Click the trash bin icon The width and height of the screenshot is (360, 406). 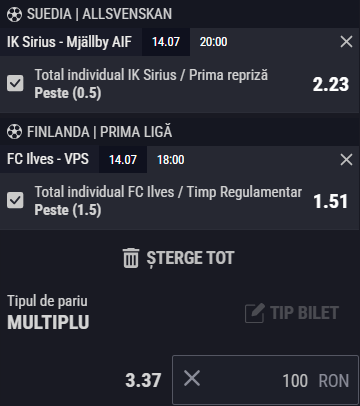tap(131, 258)
